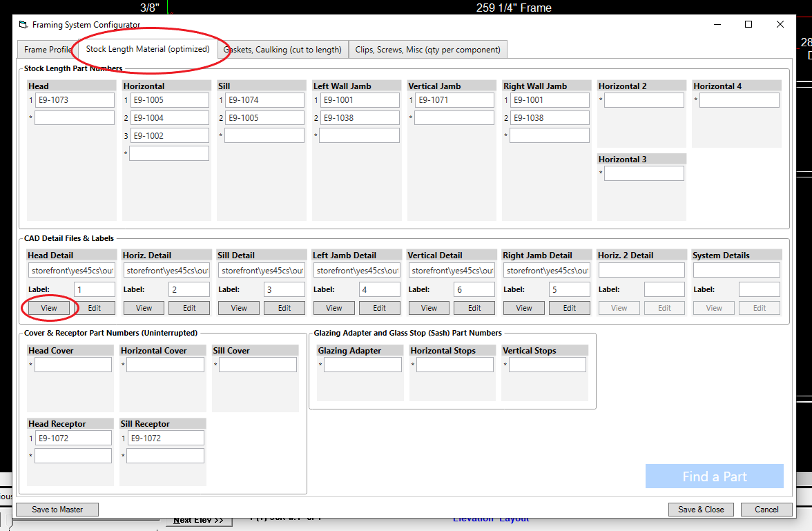Open the Clips, Screws, Misc tab

point(428,49)
